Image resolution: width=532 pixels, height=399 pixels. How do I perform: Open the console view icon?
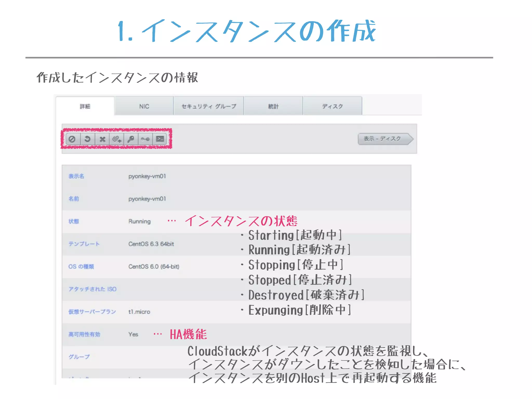(160, 139)
